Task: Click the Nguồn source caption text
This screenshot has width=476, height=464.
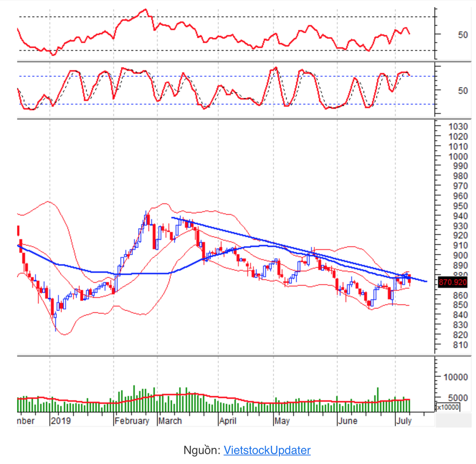Action: point(202,450)
